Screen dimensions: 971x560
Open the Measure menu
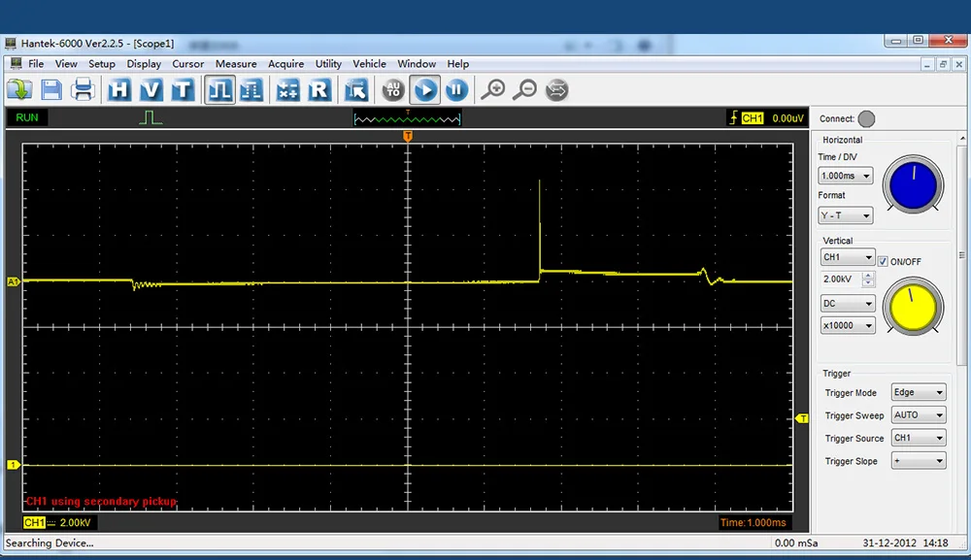click(236, 64)
